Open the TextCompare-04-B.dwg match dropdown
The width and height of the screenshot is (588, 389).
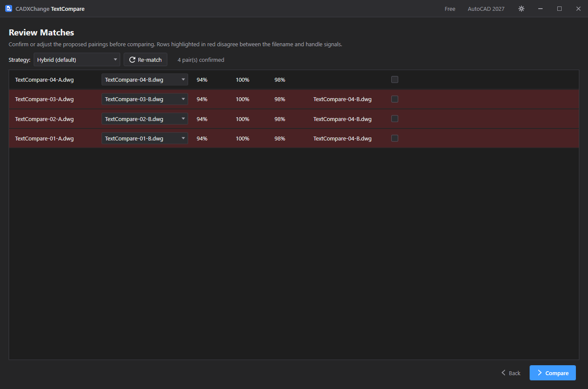pyautogui.click(x=145, y=80)
